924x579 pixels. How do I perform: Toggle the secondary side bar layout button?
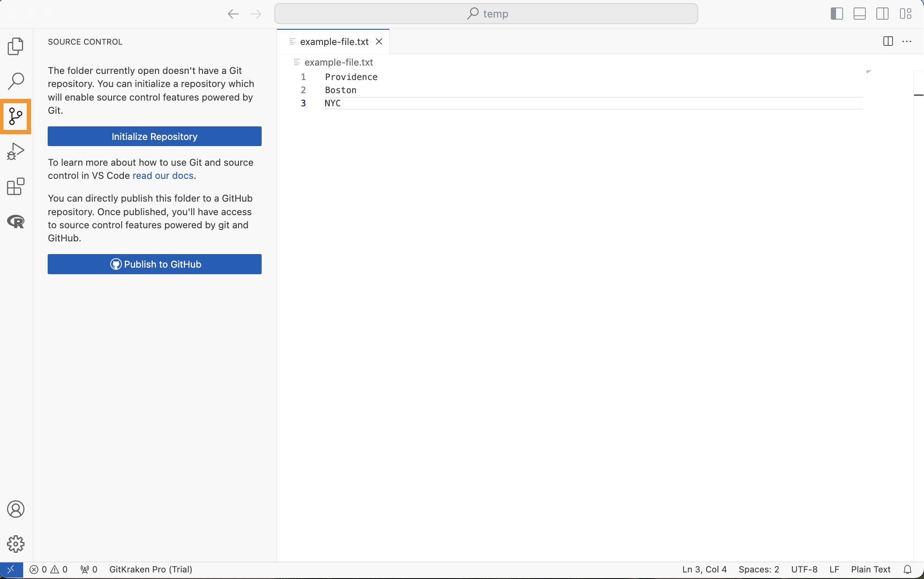(x=882, y=14)
